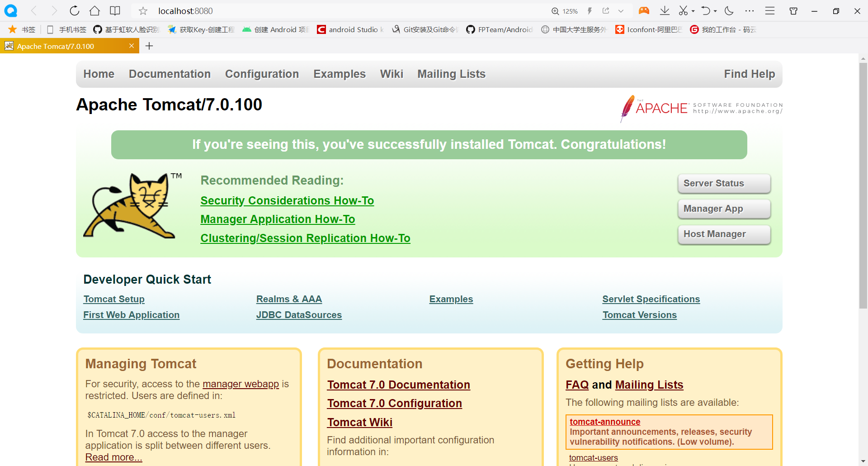
Task: Open a new tab with plus button
Action: (x=149, y=46)
